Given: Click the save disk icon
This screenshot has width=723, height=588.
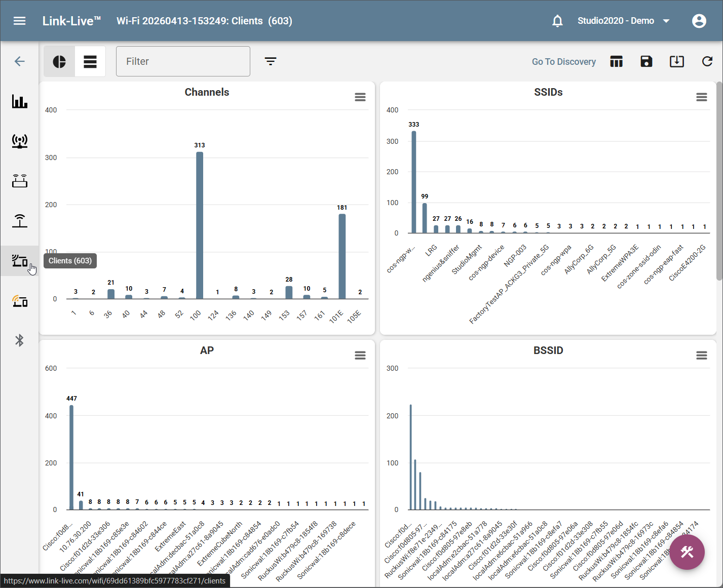Looking at the screenshot, I should coord(646,61).
